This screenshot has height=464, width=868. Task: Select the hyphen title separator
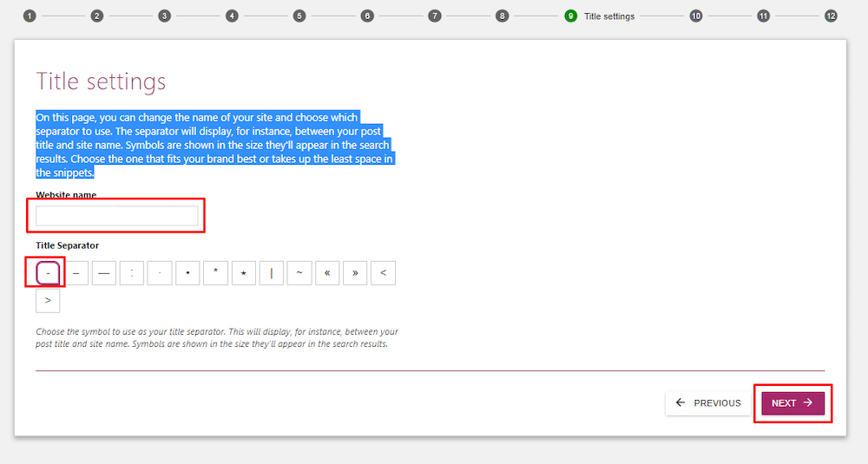point(49,273)
